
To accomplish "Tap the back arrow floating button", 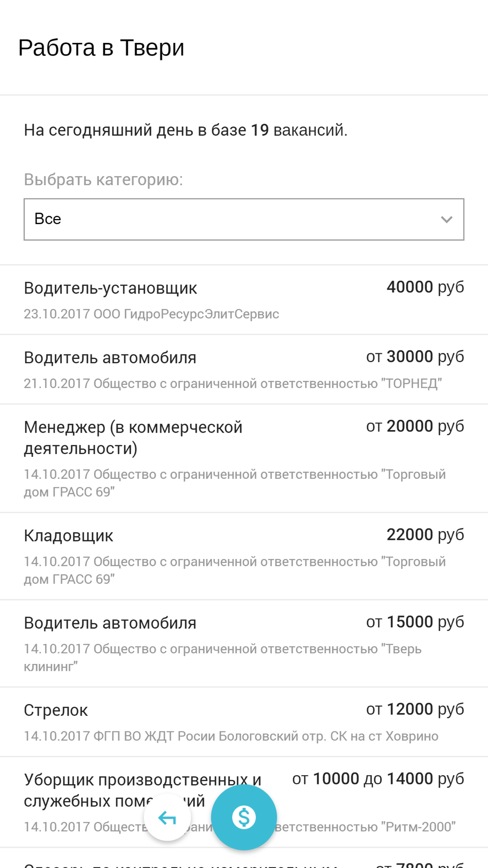I will tap(167, 817).
